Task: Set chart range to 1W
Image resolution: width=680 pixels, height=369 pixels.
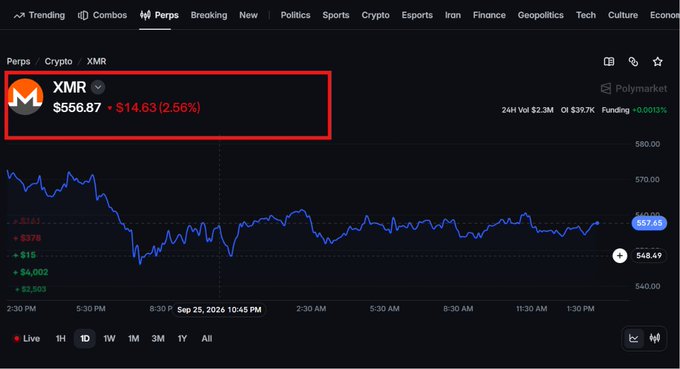Action: (x=109, y=339)
